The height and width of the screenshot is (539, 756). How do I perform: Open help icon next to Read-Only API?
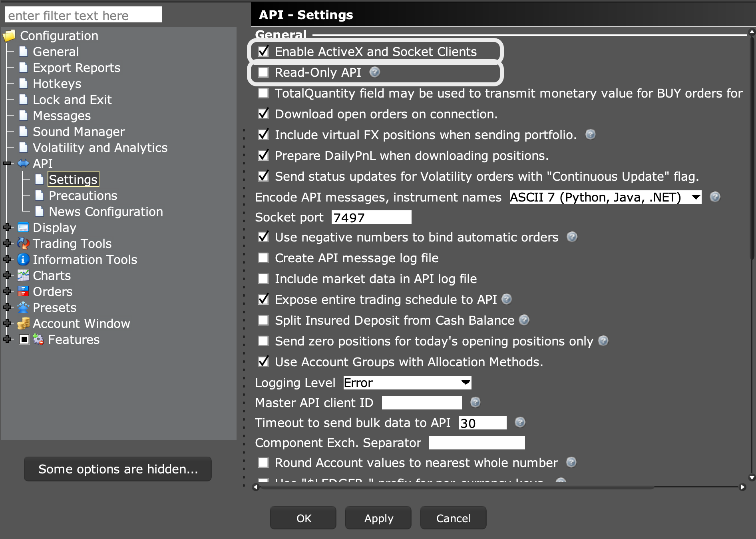pyautogui.click(x=375, y=72)
